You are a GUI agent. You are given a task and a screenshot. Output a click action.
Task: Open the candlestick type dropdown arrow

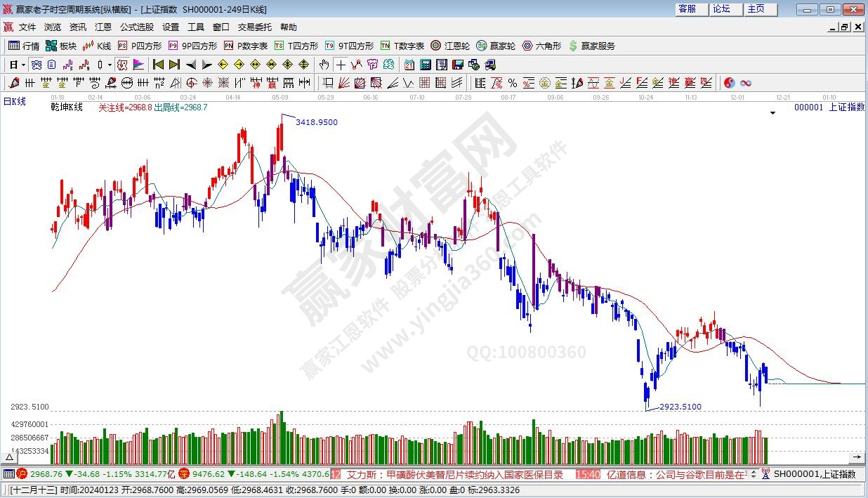[x=110, y=65]
